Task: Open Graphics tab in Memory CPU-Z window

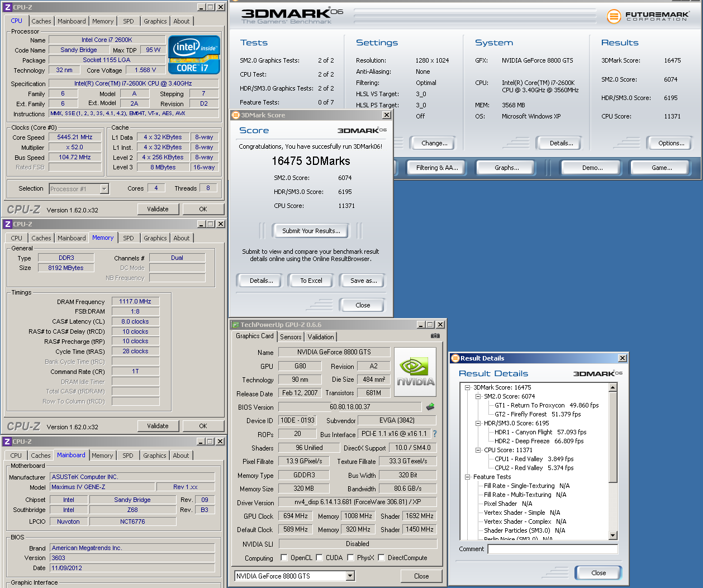Action: pyautogui.click(x=155, y=238)
